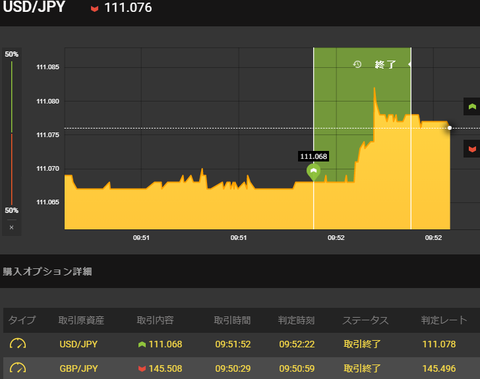
Task: Click the 取引原資産 column header
Action: (x=81, y=320)
